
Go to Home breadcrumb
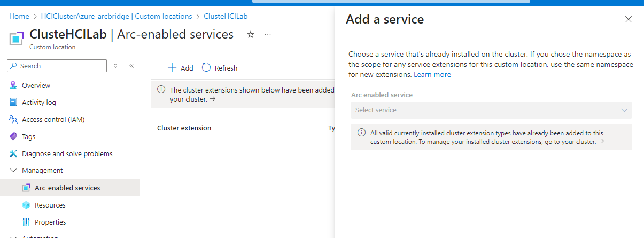19,16
